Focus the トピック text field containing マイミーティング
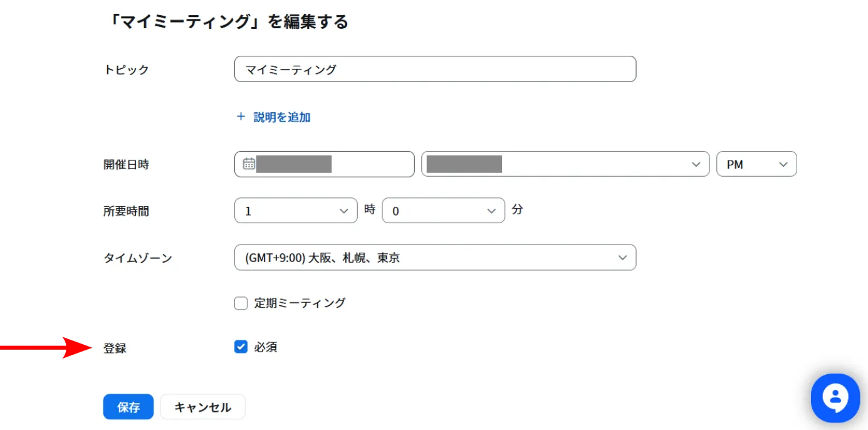Image resolution: width=868 pixels, height=430 pixels. 435,70
